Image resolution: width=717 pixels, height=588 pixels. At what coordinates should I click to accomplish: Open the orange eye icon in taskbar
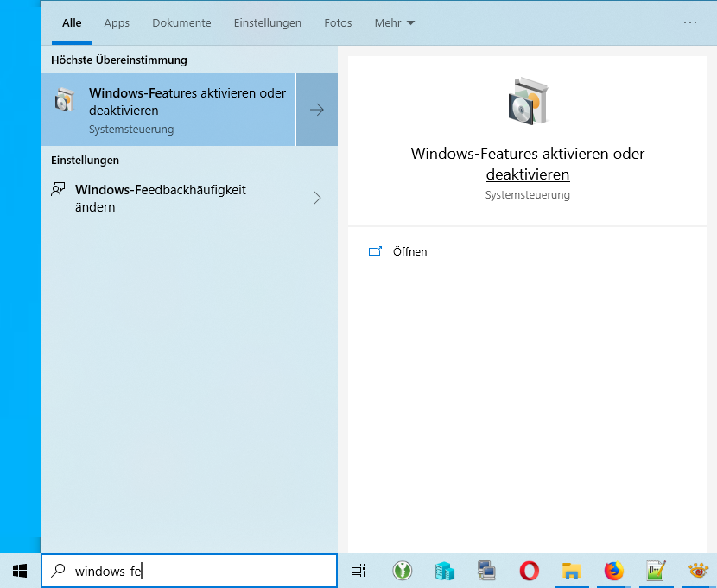698,571
